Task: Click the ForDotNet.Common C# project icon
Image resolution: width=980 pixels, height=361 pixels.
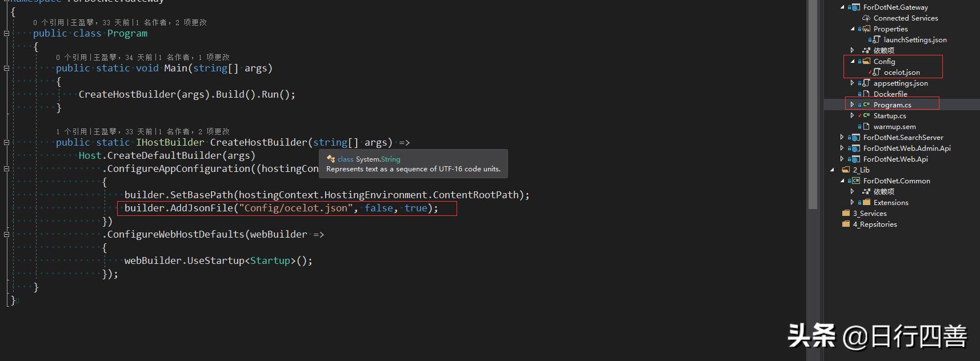Action: tap(855, 181)
